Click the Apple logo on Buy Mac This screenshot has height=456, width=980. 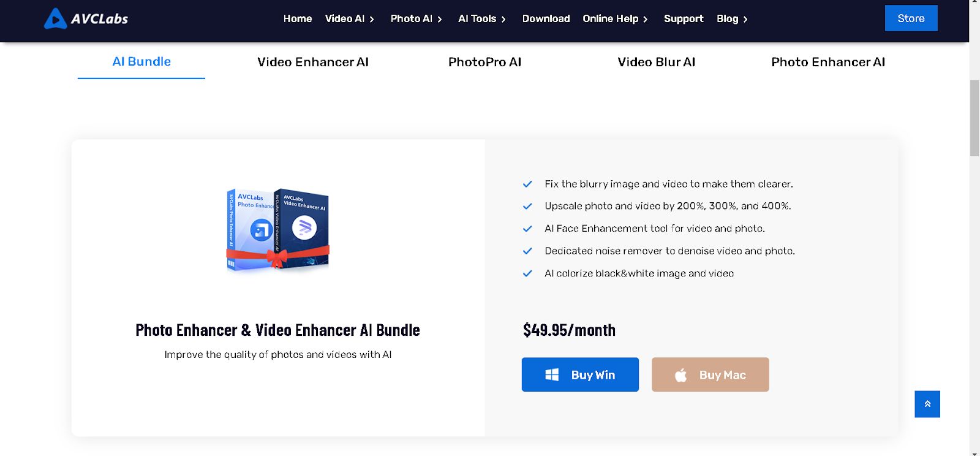click(680, 374)
